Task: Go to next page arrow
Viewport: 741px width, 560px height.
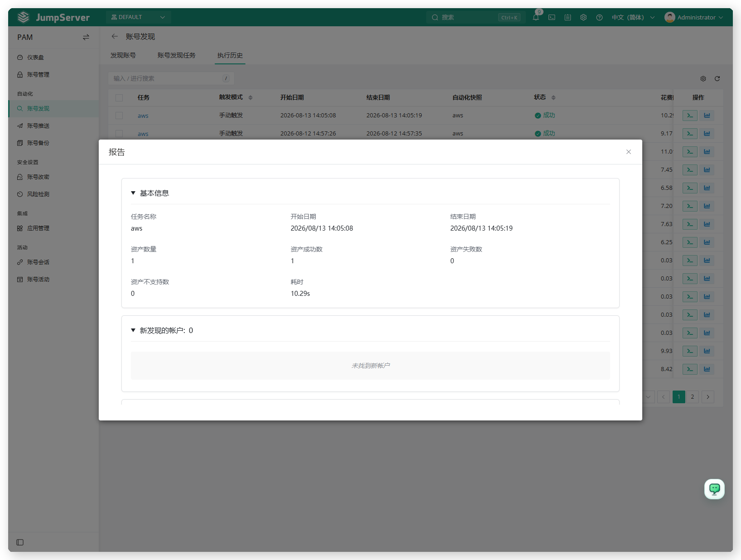Action: coord(708,397)
